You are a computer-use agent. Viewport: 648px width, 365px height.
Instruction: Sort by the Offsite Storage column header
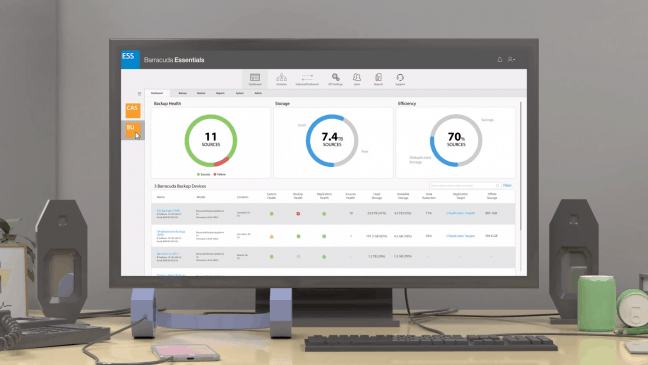tap(492, 196)
